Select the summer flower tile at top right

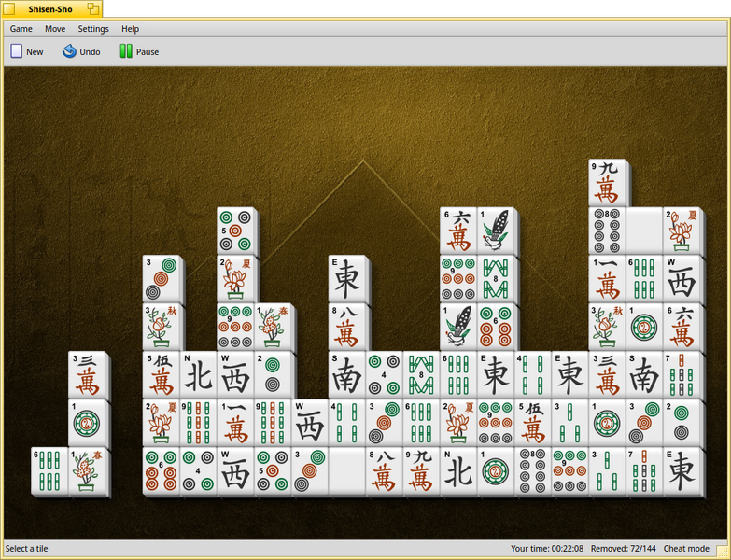pos(682,231)
